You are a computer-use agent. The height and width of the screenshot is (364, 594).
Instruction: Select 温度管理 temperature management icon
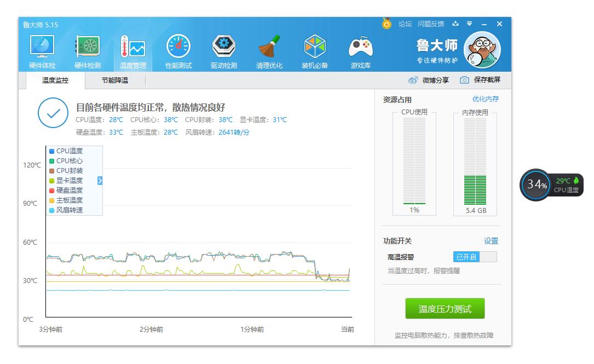click(x=133, y=52)
